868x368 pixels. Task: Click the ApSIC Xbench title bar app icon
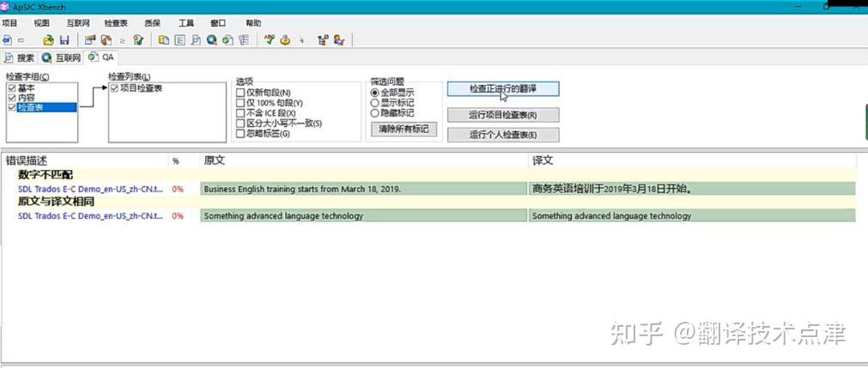coord(5,6)
